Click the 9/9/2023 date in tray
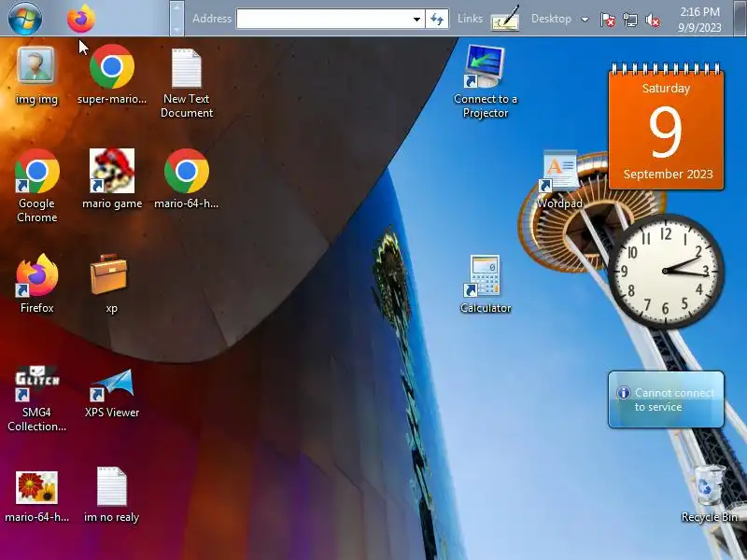This screenshot has width=747, height=560. [x=699, y=28]
